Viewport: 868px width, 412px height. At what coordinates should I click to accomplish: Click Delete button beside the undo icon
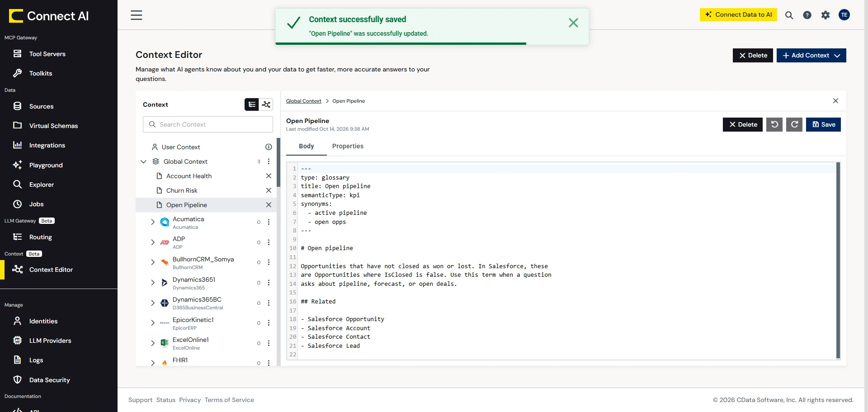click(x=742, y=124)
